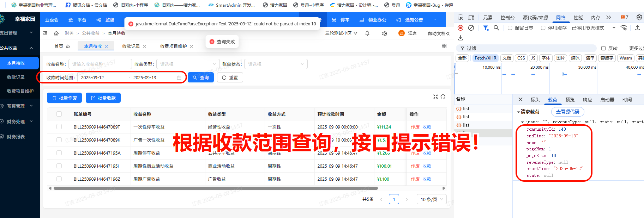
Task: Click the clear network log icon
Action: tap(471, 28)
